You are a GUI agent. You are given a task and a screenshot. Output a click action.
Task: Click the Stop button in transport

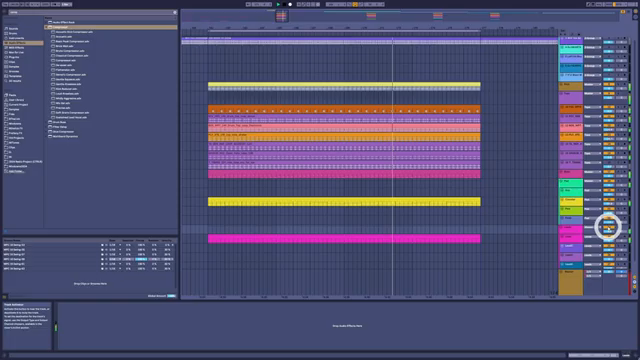tap(284, 4)
